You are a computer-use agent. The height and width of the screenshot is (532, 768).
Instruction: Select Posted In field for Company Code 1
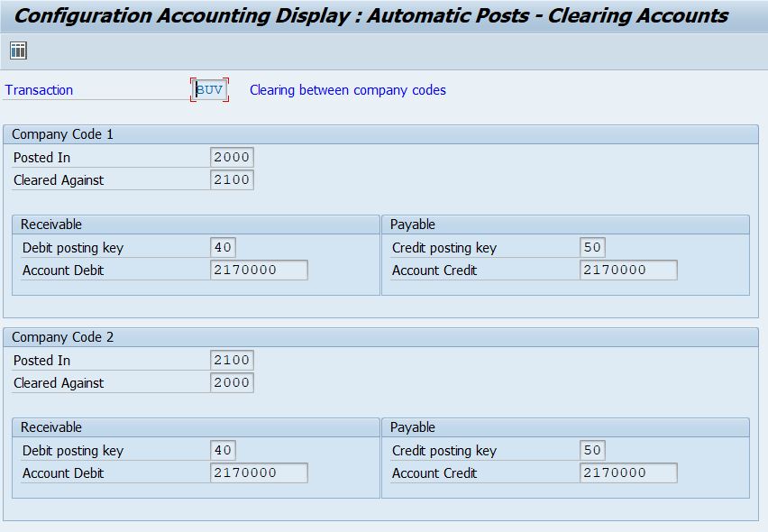click(232, 157)
